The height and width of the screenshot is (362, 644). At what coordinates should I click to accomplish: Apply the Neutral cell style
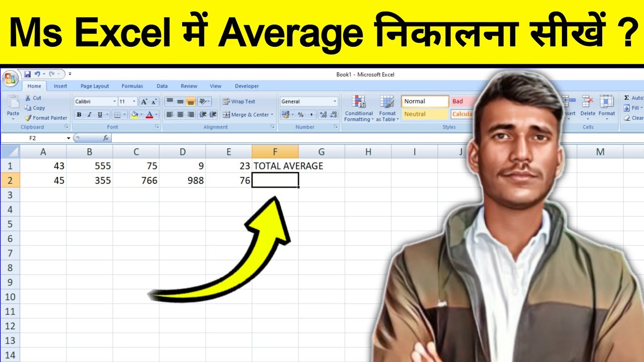(x=425, y=114)
